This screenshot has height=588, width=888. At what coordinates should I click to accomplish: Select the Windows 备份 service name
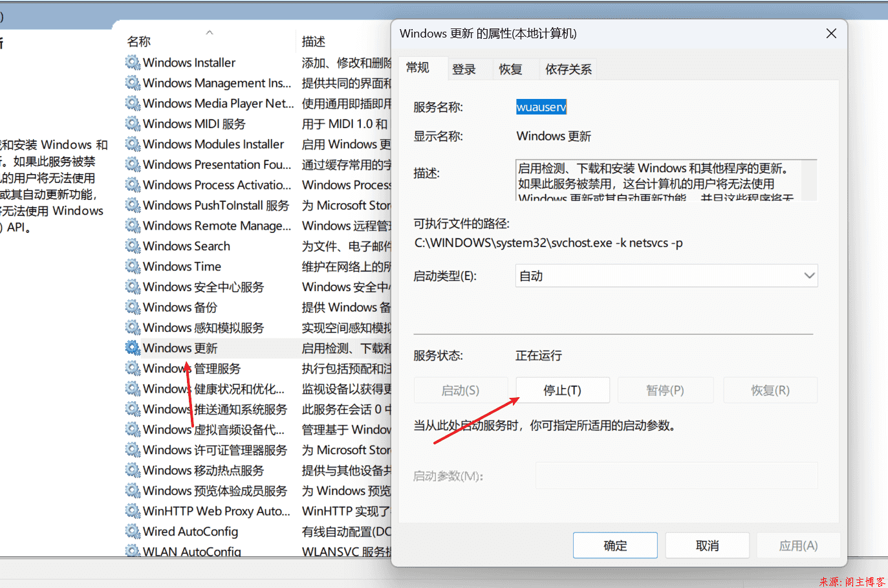(x=180, y=307)
